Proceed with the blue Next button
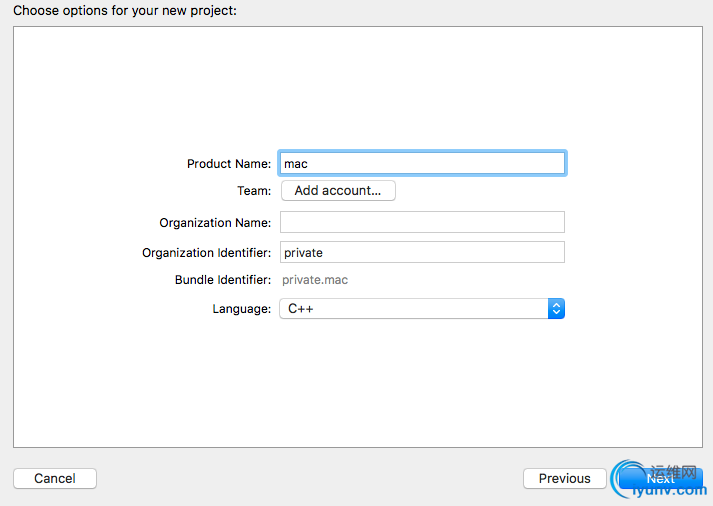This screenshot has height=506, width=713. (x=661, y=479)
